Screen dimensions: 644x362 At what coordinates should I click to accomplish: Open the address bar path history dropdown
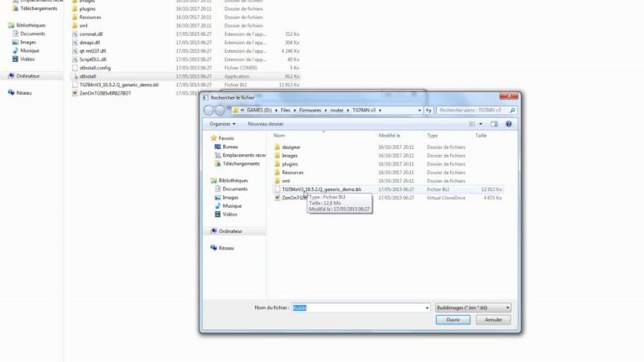418,110
